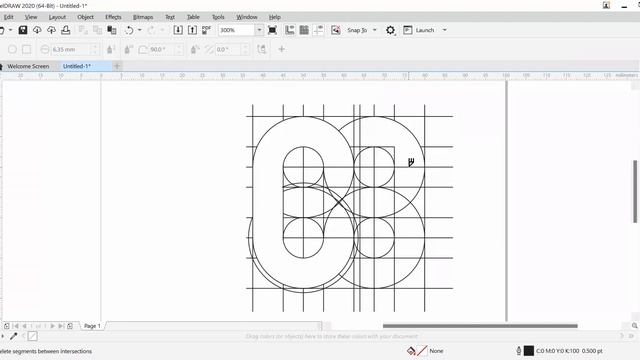
Task: Go to last page navigator button
Action: coord(61,326)
